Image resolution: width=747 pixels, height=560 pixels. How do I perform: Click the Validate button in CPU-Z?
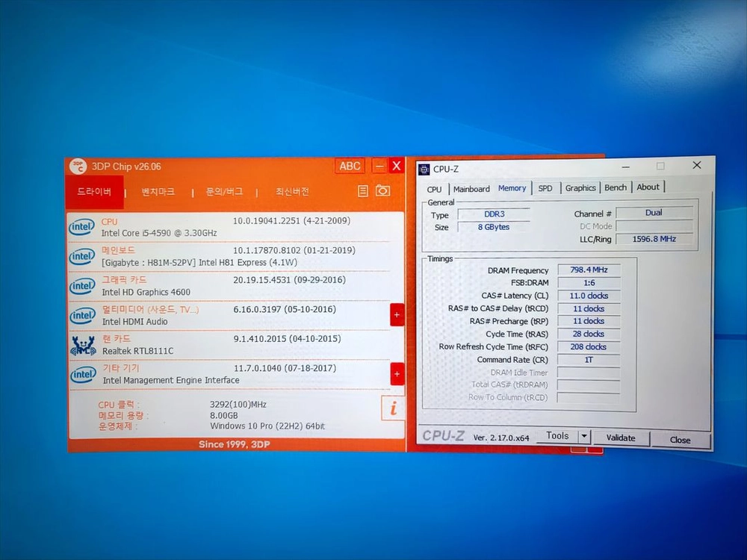tap(621, 438)
